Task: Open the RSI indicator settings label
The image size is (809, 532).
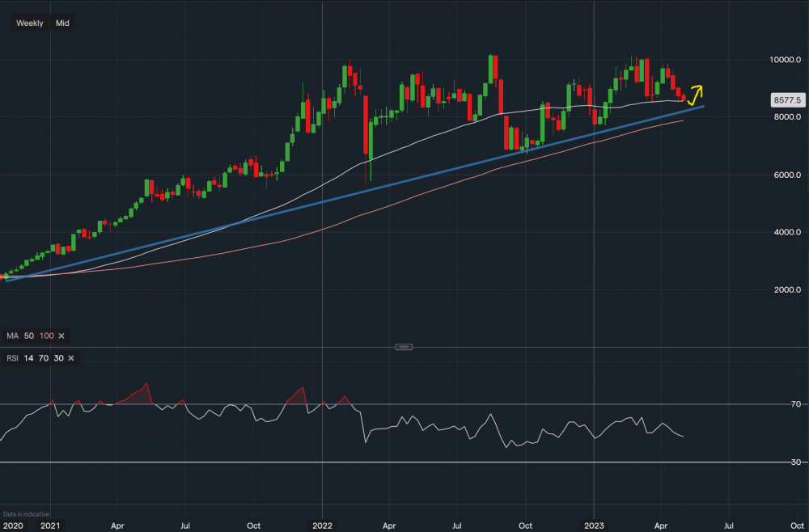Action: (12, 358)
